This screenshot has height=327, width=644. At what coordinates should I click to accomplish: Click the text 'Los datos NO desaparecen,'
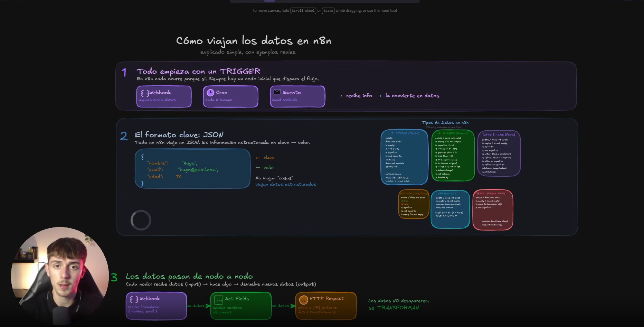(398, 301)
